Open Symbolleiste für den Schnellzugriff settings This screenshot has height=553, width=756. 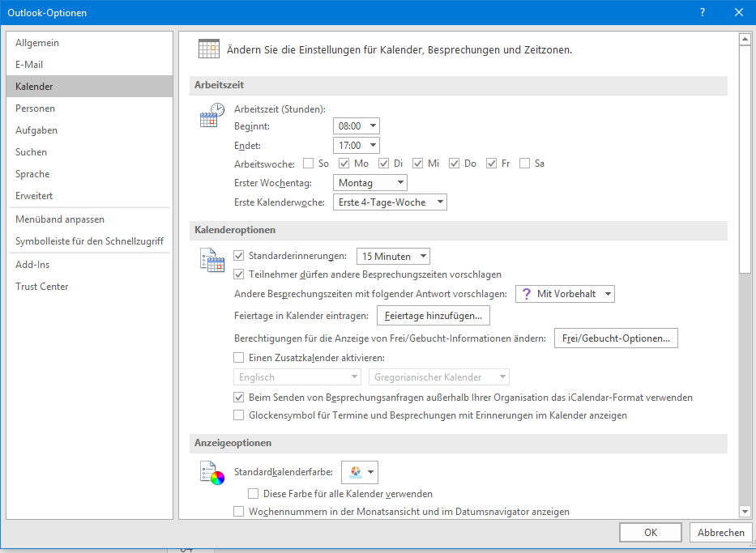[x=90, y=240]
